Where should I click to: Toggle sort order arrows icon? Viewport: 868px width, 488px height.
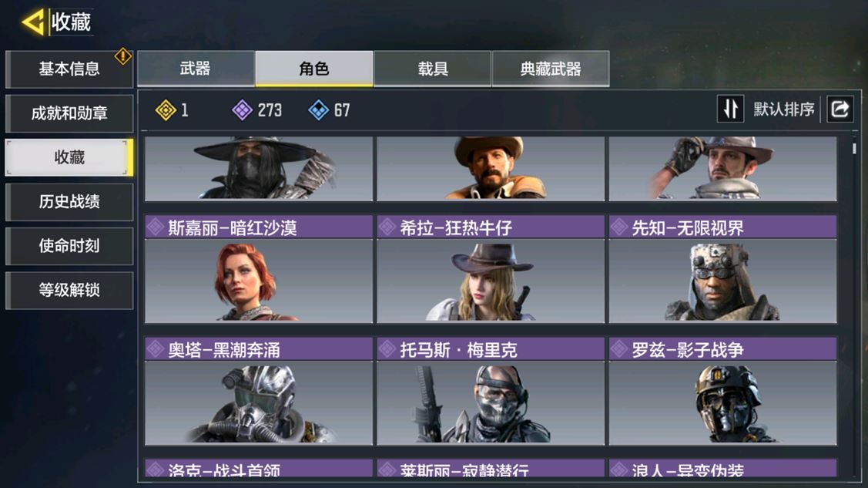tap(730, 109)
